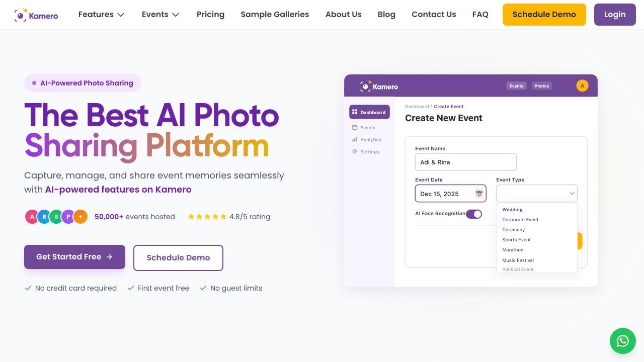
Task: Open the About Us page
Action: point(344,15)
